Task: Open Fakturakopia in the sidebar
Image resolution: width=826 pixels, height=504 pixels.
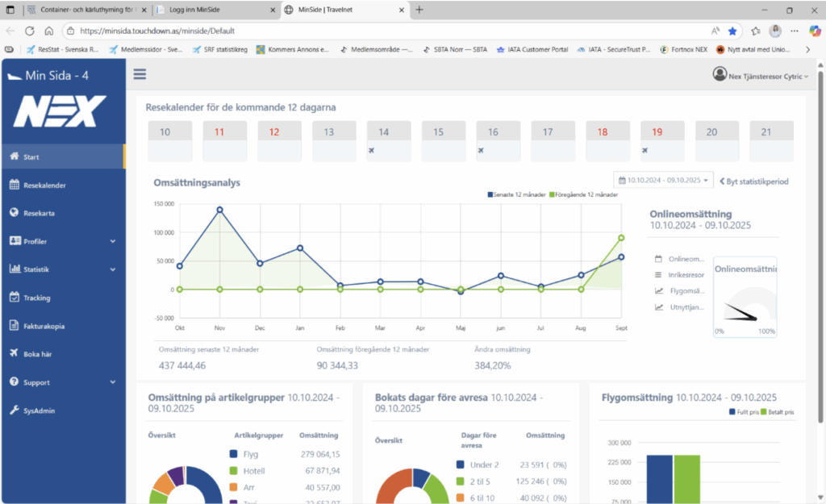Action: 44,327
